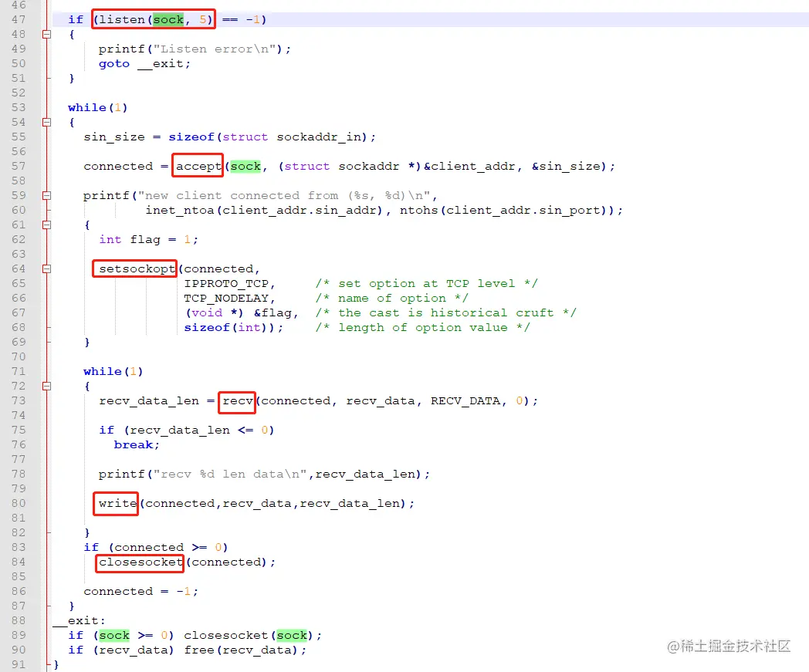
Task: Collapse the fold marker at line 48
Action: (46, 34)
